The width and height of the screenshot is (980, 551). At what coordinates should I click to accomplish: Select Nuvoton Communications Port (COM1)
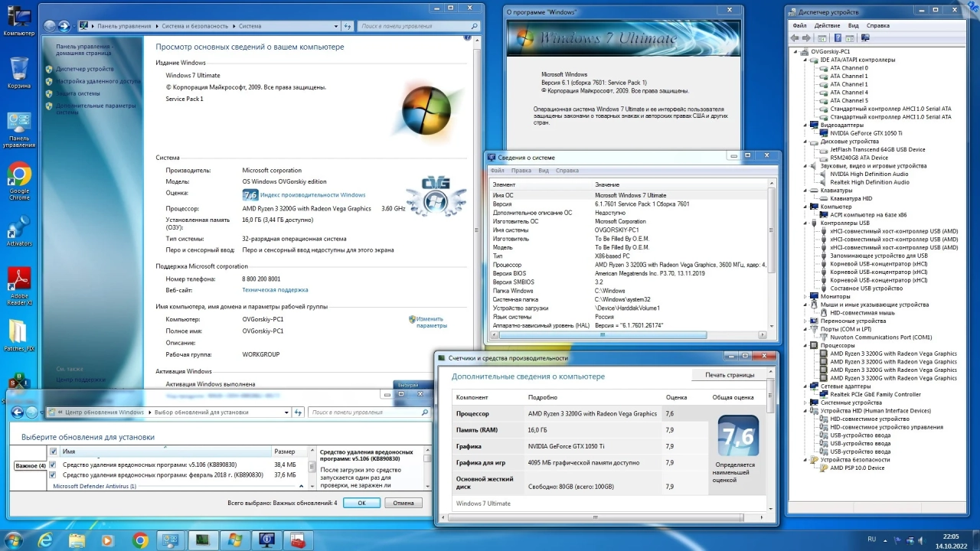[881, 337]
